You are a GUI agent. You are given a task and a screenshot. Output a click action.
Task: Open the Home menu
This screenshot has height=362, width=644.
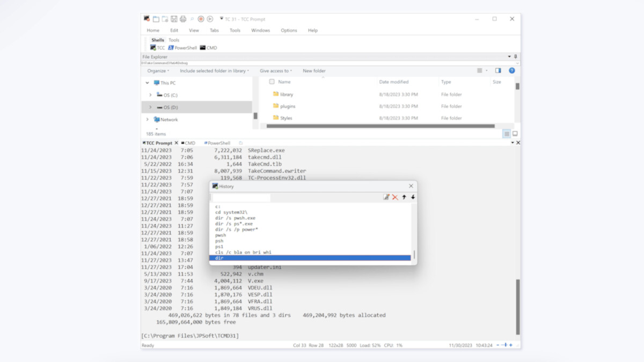coord(153,31)
